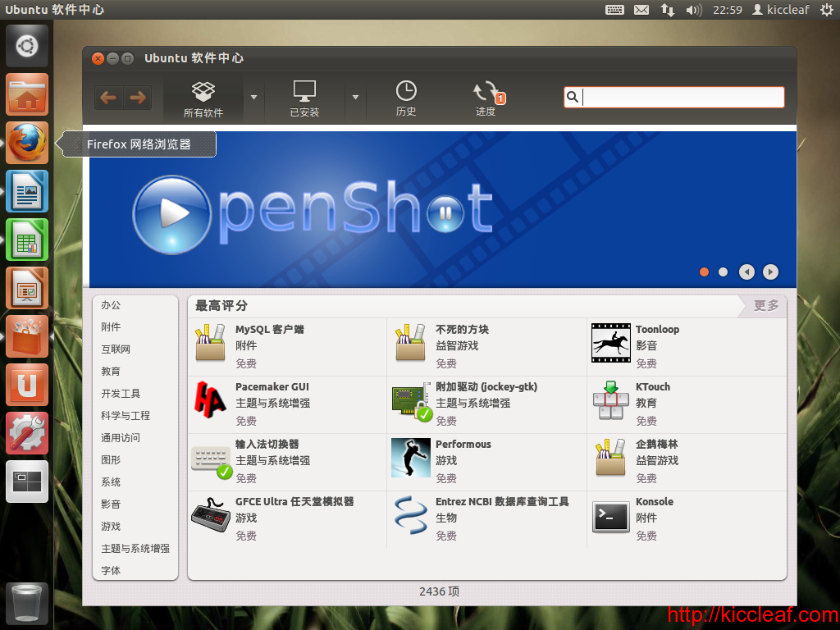840x630 pixels.
Task: Show 所有软件 (All Software) view
Action: point(203,98)
